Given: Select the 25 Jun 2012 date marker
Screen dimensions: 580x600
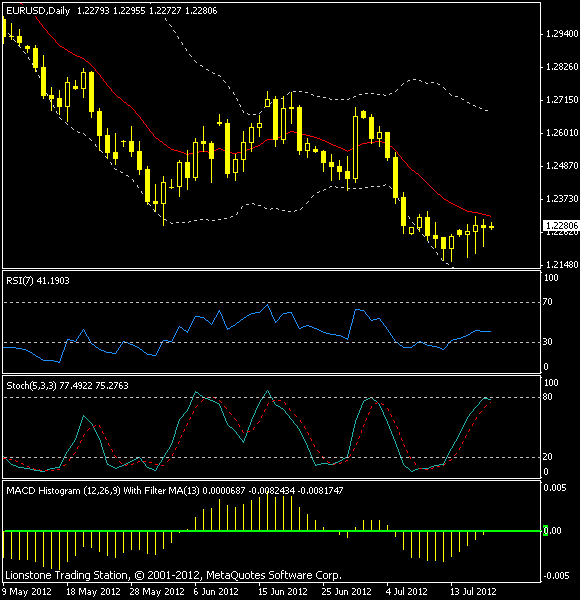Looking at the screenshot, I should (346, 592).
